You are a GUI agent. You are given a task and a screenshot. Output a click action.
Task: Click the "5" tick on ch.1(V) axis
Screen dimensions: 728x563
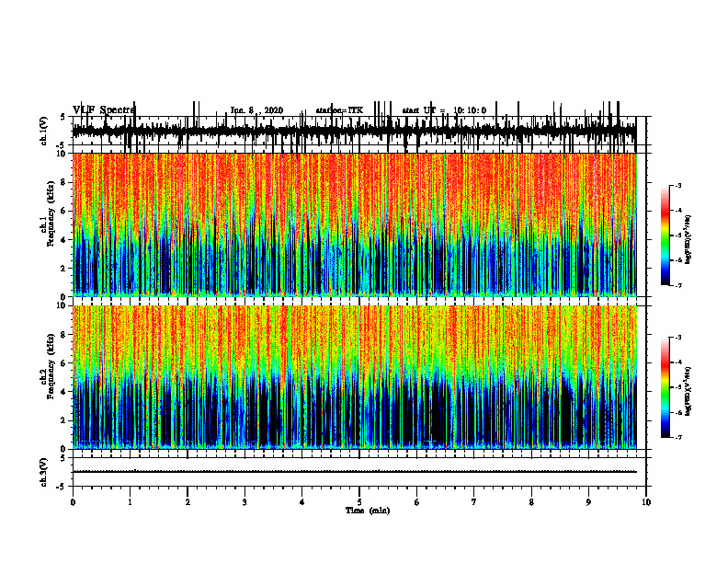63,117
